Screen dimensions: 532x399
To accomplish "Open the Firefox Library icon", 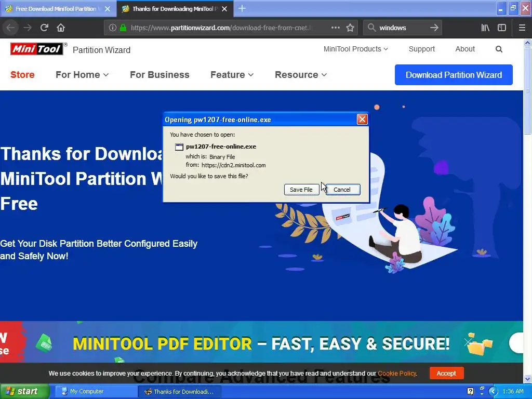I will (x=485, y=28).
